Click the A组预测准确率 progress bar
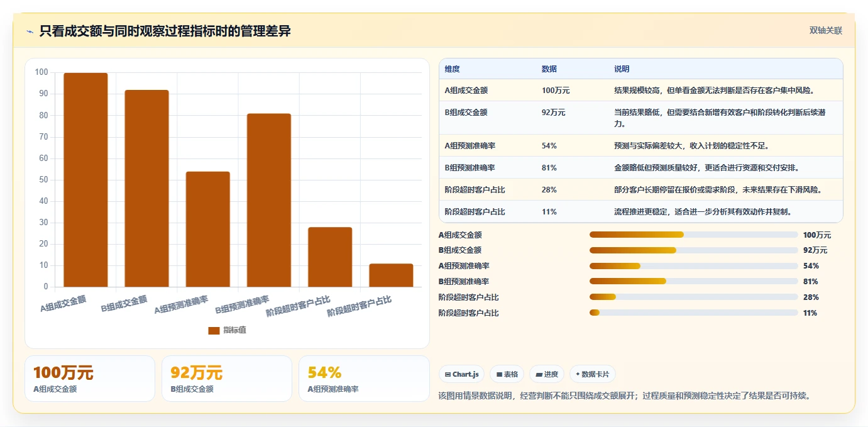 pyautogui.click(x=693, y=266)
